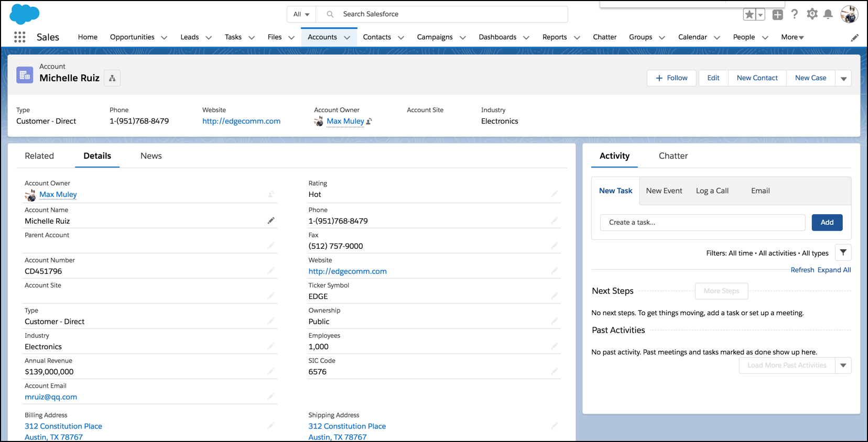The width and height of the screenshot is (868, 442).
Task: Open the header website edgecomm.com link
Action: 241,121
